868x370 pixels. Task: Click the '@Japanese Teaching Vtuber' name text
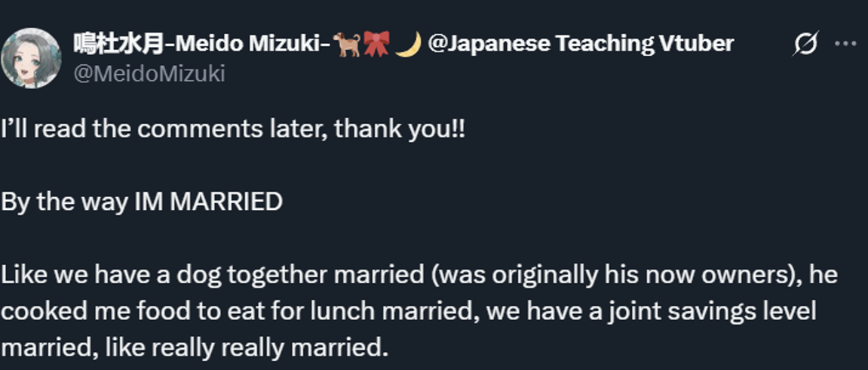[581, 44]
